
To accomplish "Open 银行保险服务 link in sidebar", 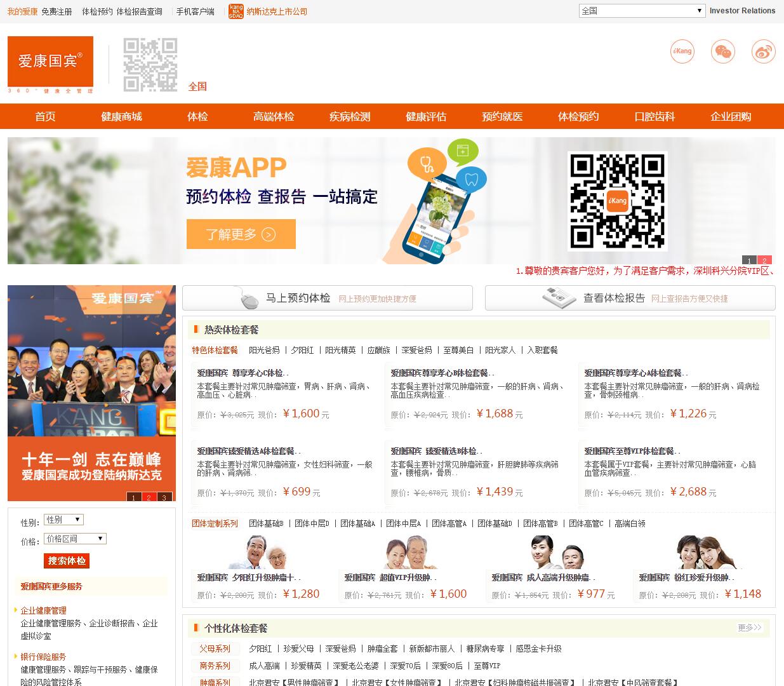I will tap(43, 657).
